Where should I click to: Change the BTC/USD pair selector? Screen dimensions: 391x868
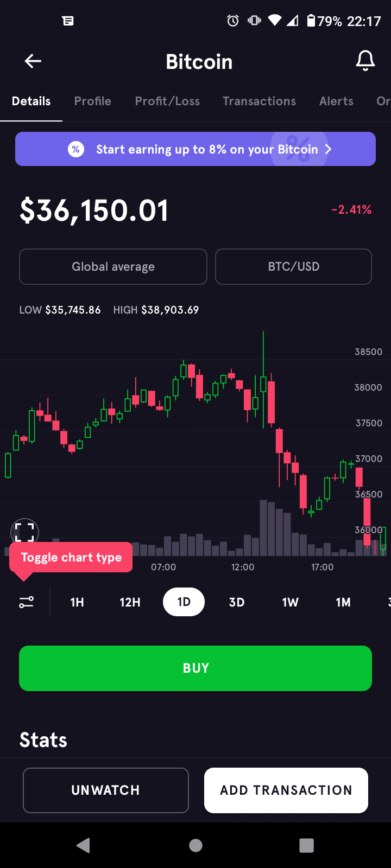click(293, 266)
